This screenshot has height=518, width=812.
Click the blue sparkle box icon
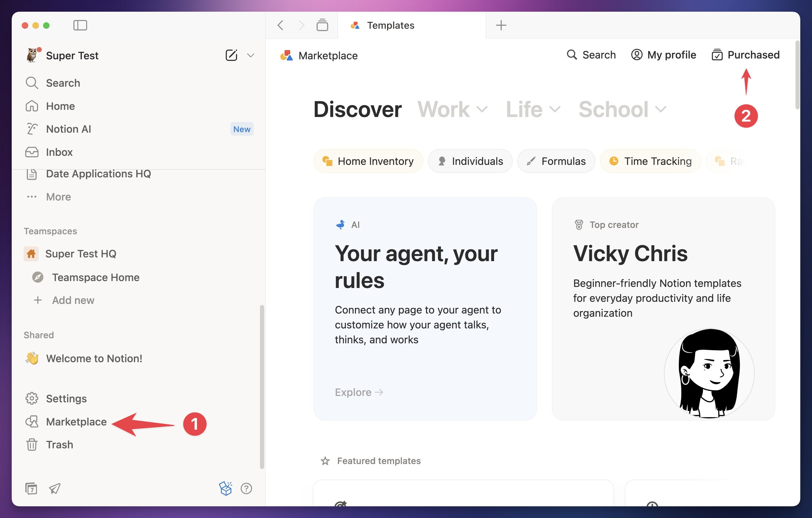tap(225, 488)
